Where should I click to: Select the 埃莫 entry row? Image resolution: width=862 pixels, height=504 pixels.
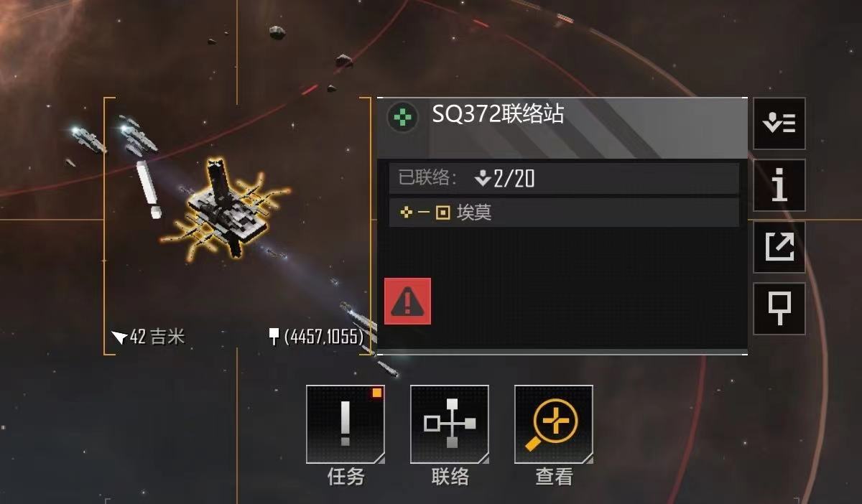[x=564, y=213]
